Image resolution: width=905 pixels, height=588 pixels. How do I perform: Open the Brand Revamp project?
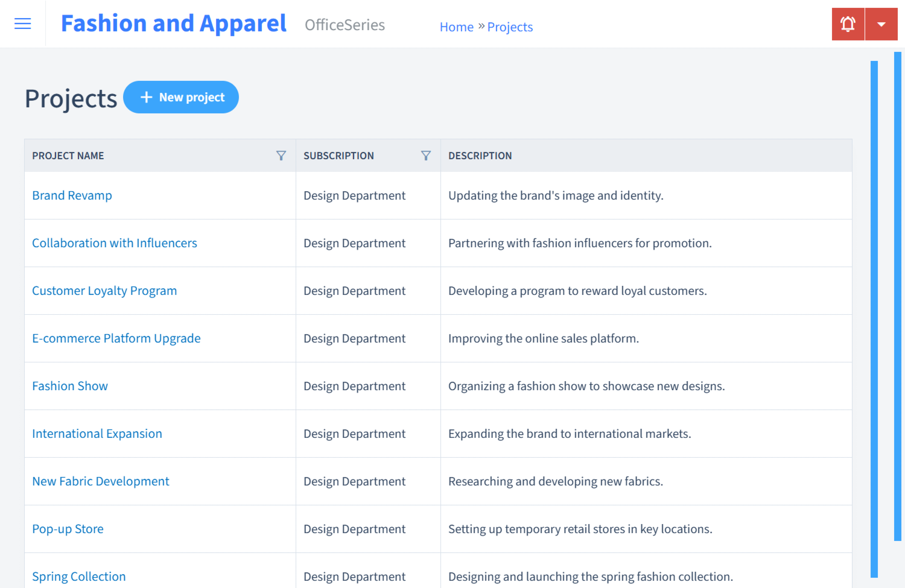(72, 195)
